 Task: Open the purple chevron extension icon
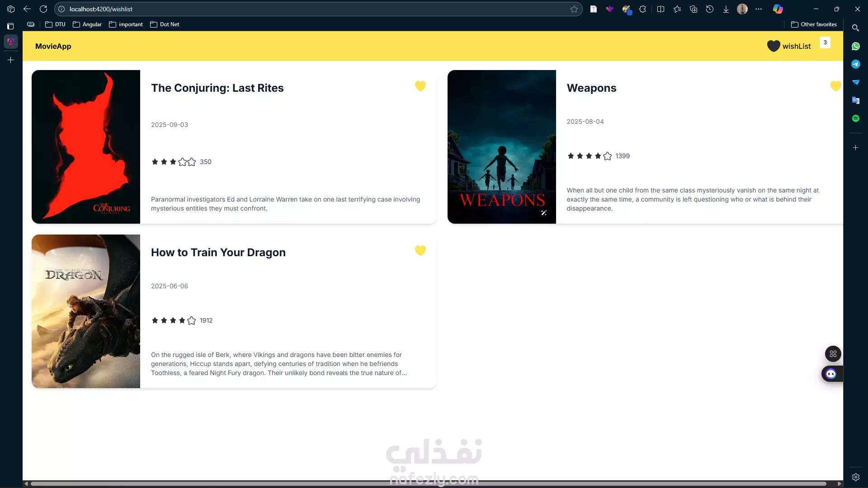[610, 9]
